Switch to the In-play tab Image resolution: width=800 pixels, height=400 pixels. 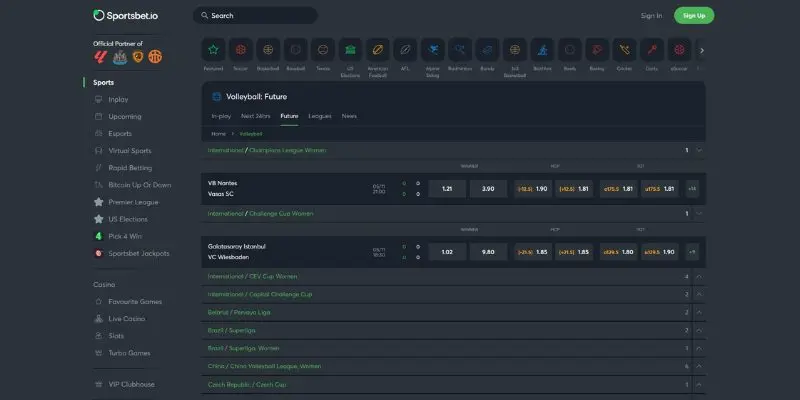tap(221, 116)
